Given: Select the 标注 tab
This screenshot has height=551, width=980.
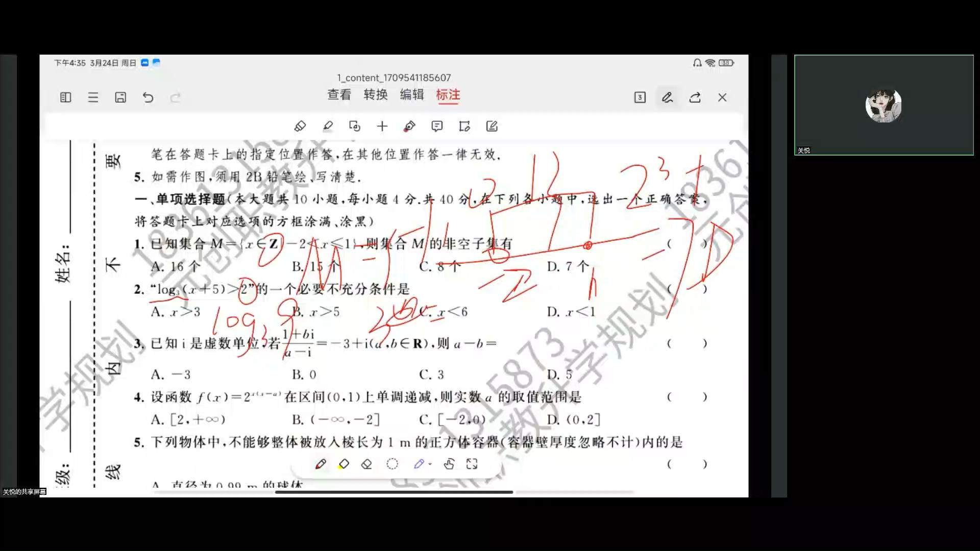Looking at the screenshot, I should (448, 95).
